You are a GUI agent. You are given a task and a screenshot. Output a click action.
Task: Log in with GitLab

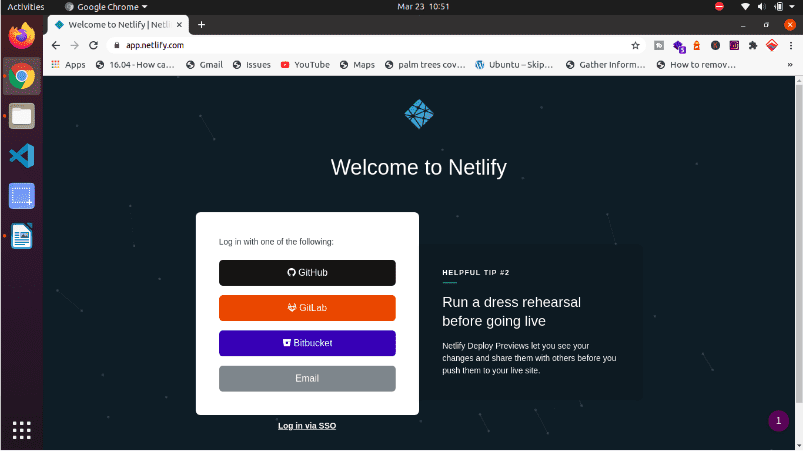coord(307,308)
